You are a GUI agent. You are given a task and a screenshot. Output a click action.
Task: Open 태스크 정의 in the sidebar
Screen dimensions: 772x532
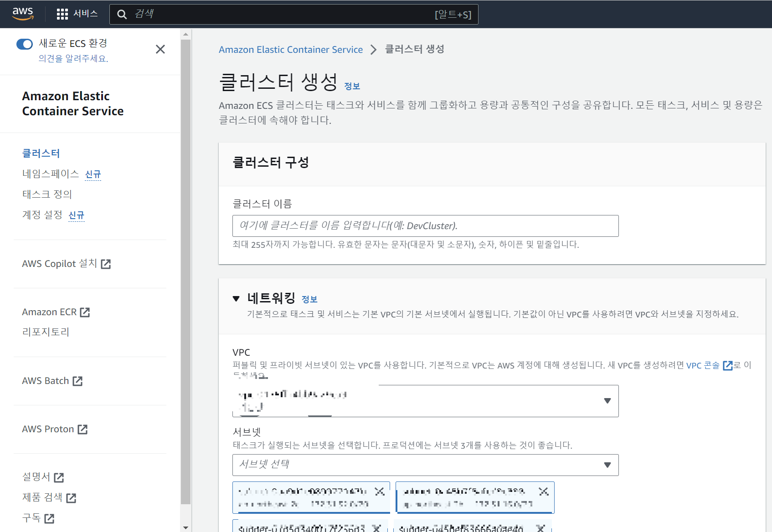point(47,194)
